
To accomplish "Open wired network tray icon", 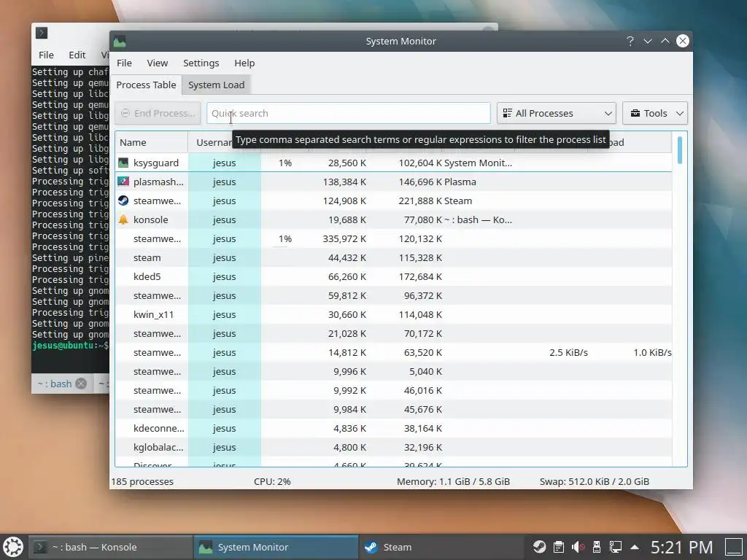I will [x=616, y=547].
